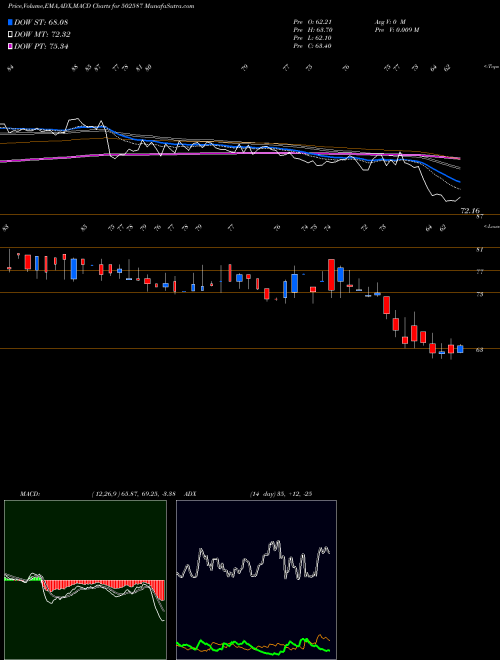
Task: Click the '<Lows' label at right edge
Action: [491, 226]
